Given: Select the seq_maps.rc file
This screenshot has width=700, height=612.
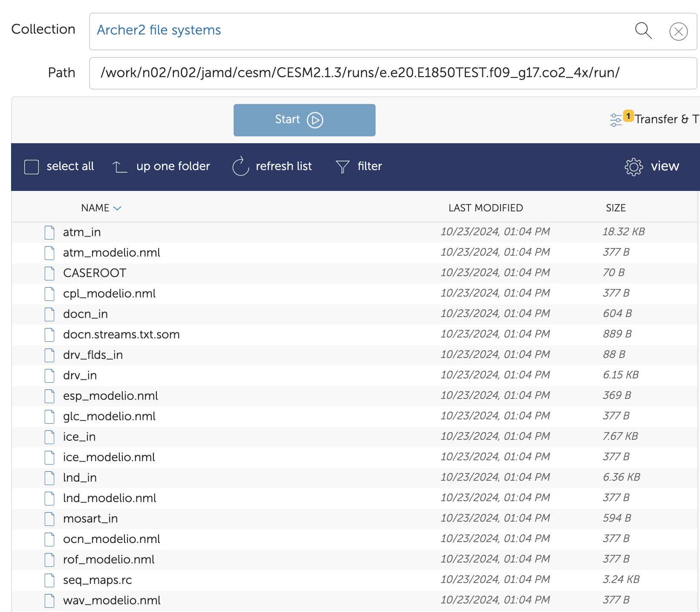Looking at the screenshot, I should click(x=98, y=580).
